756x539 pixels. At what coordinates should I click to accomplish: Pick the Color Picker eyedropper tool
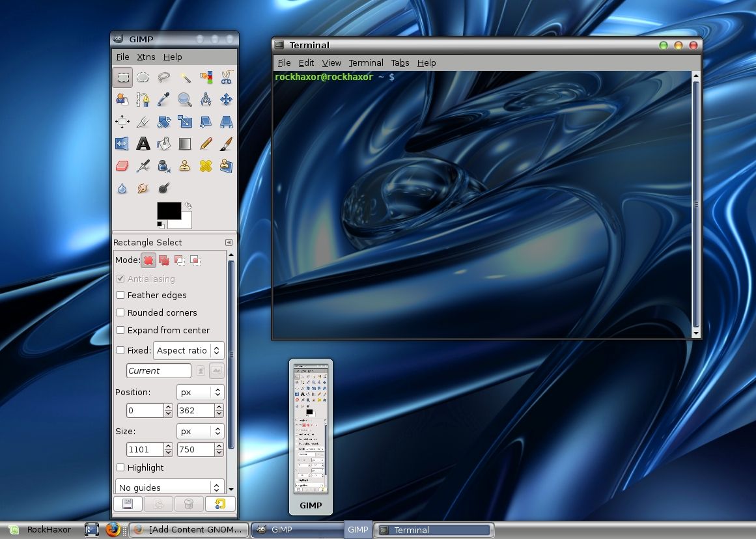(x=164, y=100)
